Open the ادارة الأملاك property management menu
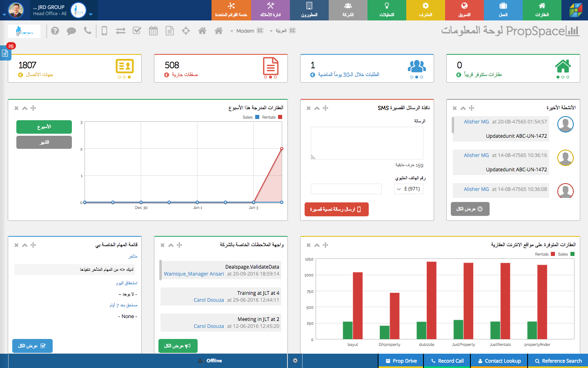Image resolution: width=588 pixels, height=368 pixels. [270, 10]
